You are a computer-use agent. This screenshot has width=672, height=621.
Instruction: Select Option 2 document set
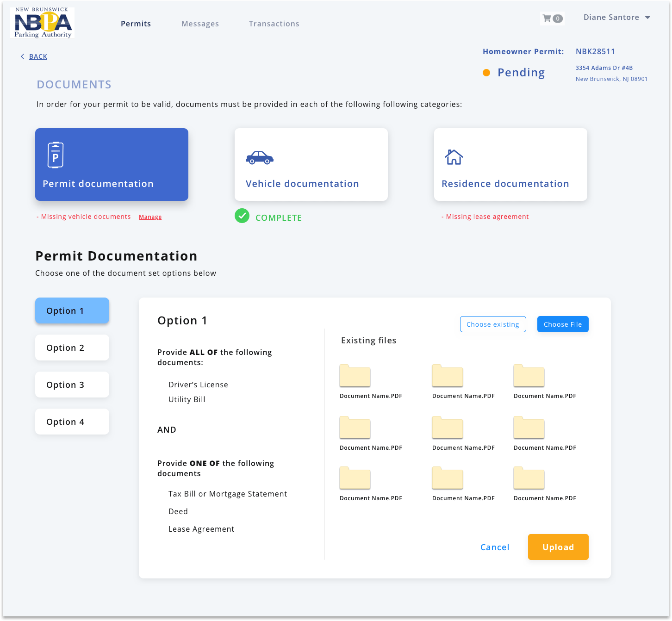pyautogui.click(x=72, y=348)
